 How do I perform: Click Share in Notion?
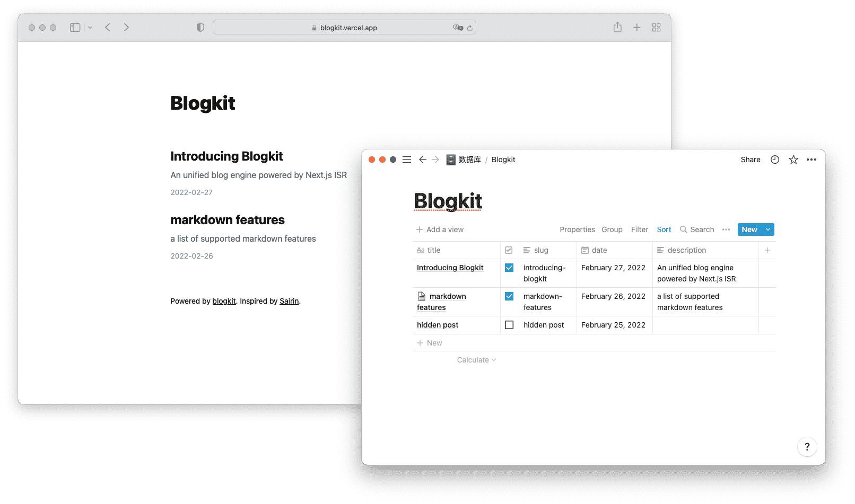point(751,160)
